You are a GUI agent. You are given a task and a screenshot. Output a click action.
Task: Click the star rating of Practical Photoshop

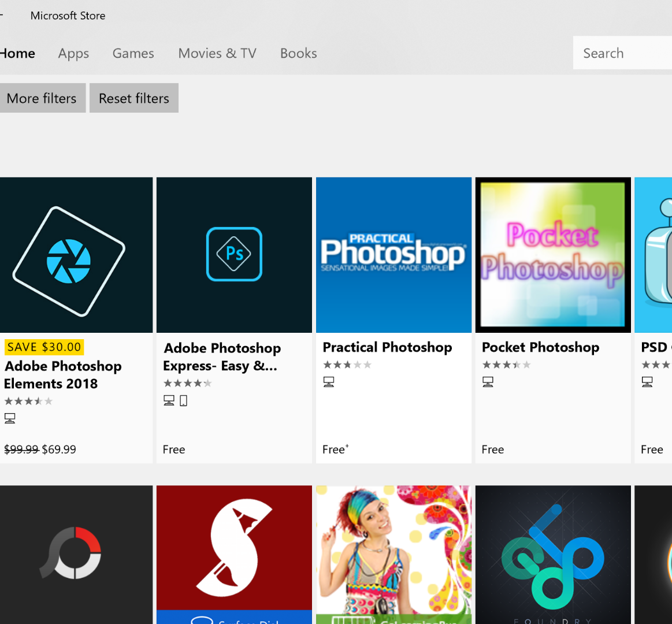[347, 365]
